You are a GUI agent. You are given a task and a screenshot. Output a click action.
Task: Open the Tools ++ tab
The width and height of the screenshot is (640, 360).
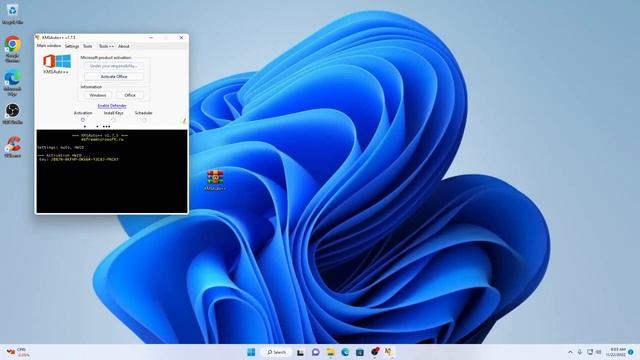106,46
